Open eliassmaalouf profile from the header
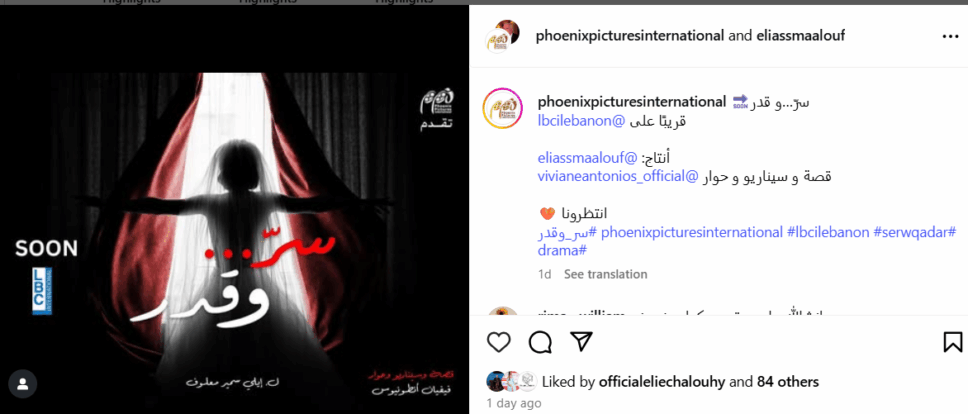 click(x=800, y=36)
